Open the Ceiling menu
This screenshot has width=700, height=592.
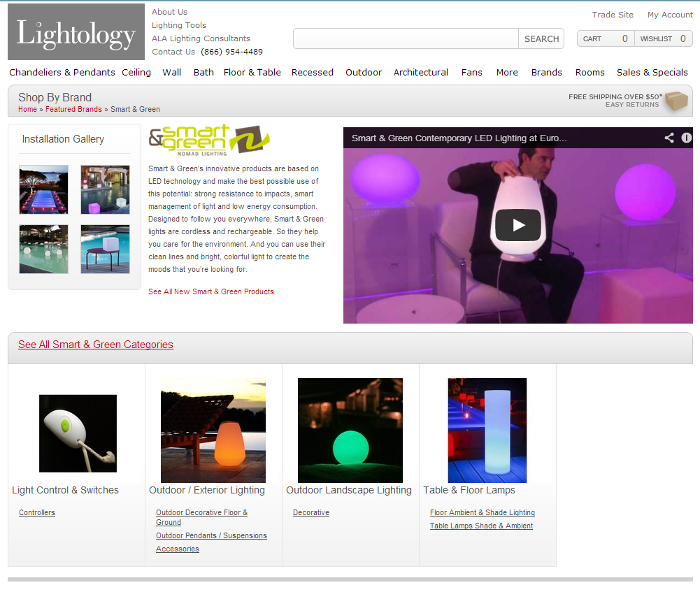point(136,72)
